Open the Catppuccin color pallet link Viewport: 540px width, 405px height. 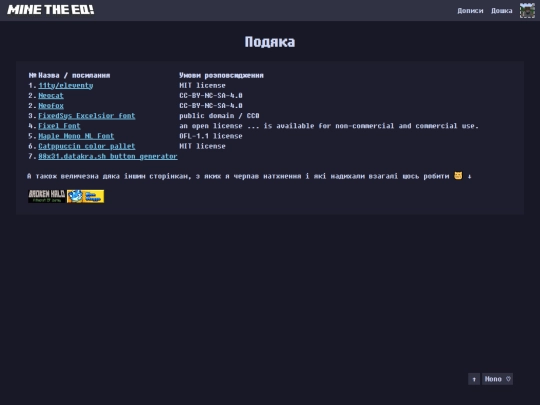coord(87,146)
